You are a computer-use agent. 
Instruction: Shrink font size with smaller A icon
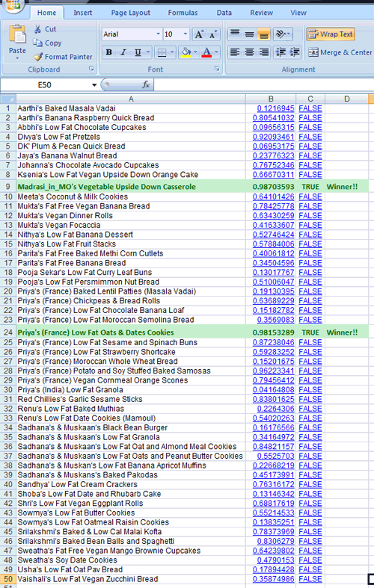(x=212, y=34)
